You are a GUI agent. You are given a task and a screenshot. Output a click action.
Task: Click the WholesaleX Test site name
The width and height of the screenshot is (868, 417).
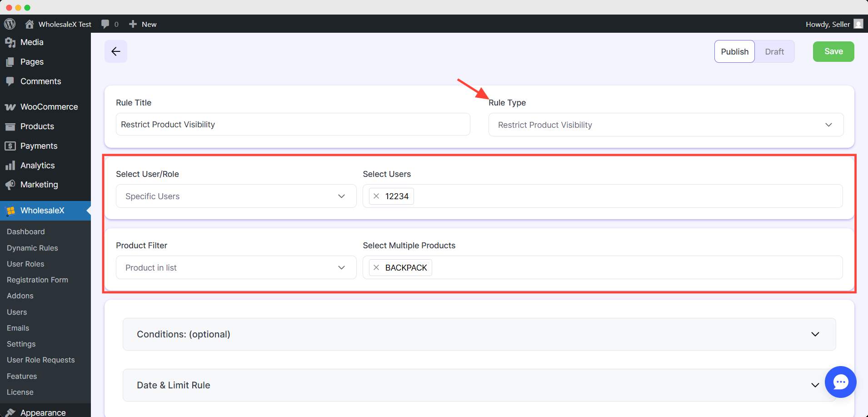pos(65,24)
